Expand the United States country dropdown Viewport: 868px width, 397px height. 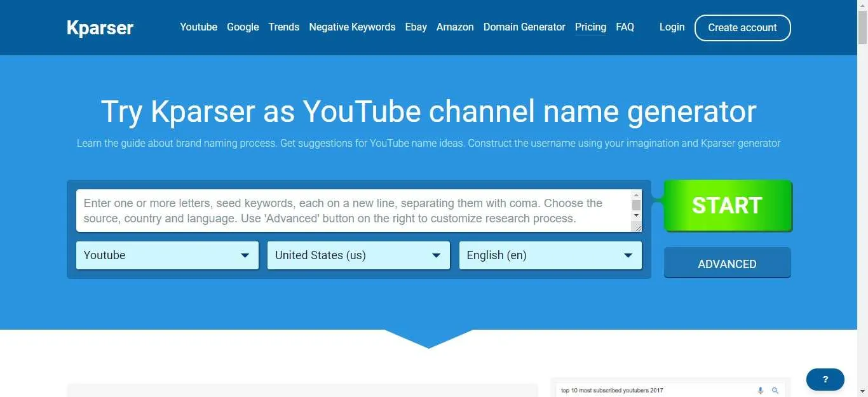tap(358, 255)
